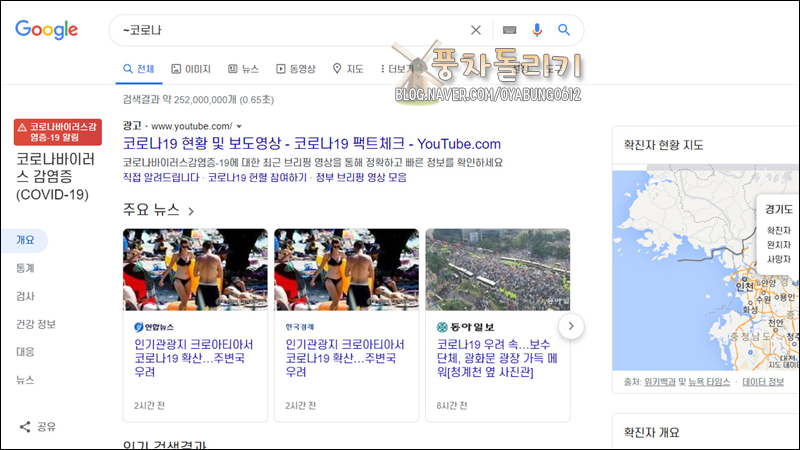The width and height of the screenshot is (800, 450).
Task: Click the 확진자 개요 heading
Action: 652,433
